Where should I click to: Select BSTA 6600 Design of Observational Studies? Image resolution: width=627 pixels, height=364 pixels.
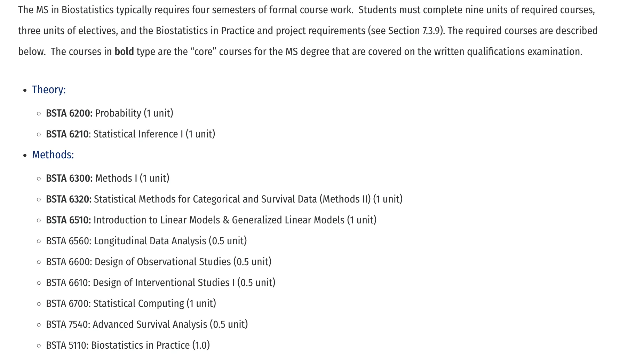pyautogui.click(x=158, y=262)
